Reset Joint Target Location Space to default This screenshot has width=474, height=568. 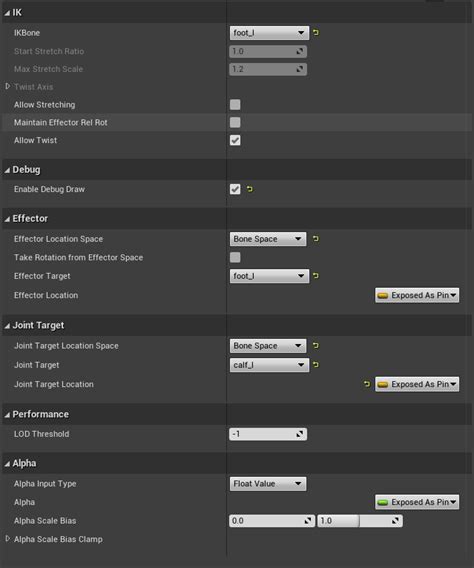coord(316,346)
